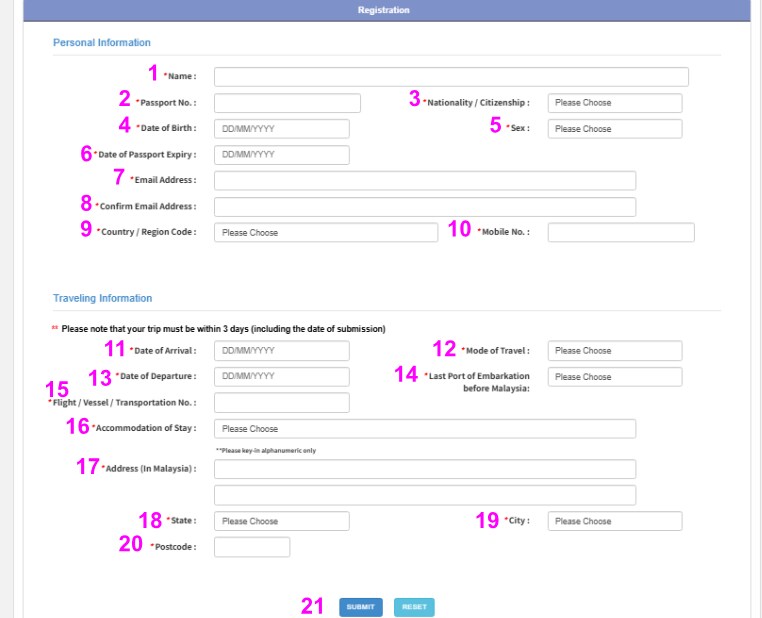Click the Reset button
762x618 pixels.
click(414, 607)
